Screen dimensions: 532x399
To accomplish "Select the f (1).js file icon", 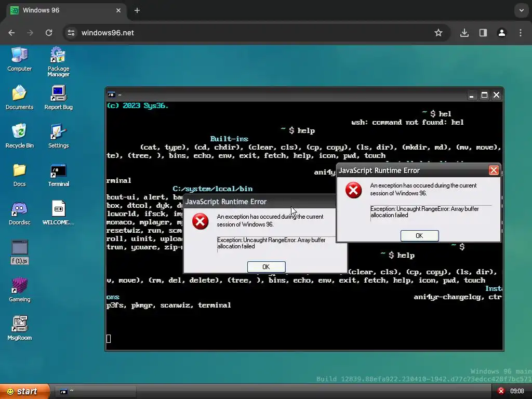I will click(20, 252).
